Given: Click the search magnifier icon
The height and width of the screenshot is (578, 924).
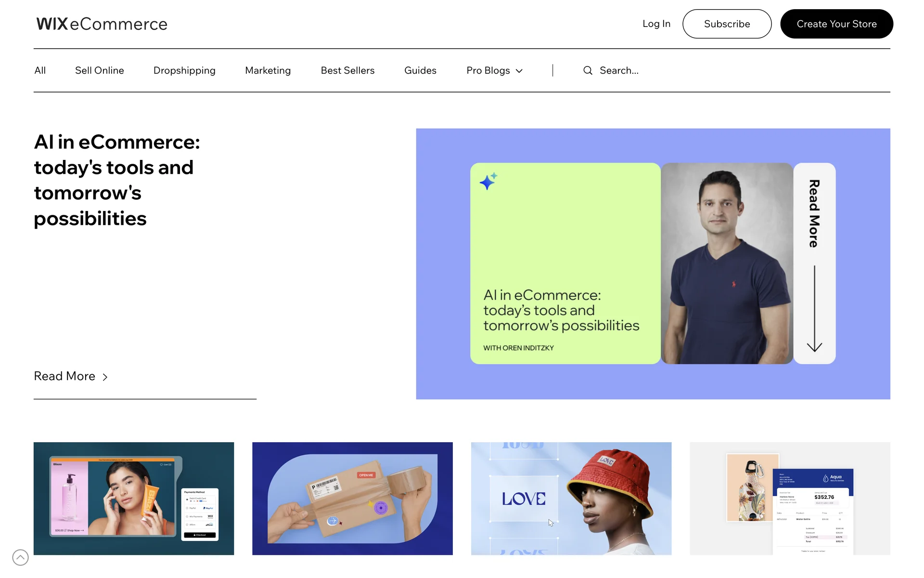Looking at the screenshot, I should tap(588, 71).
